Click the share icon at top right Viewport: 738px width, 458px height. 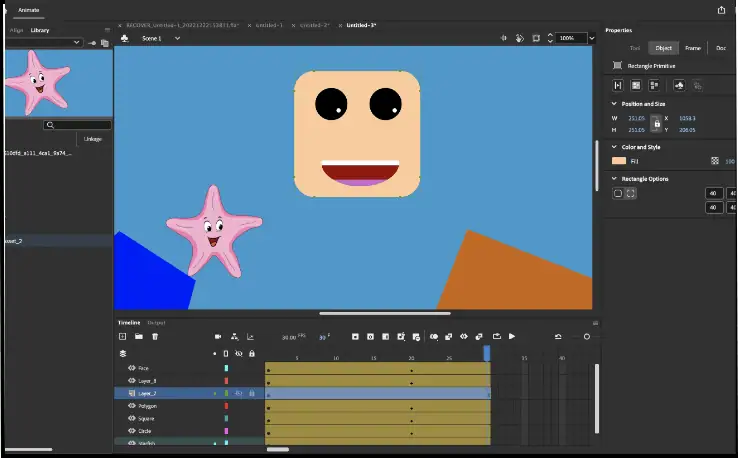coord(722,10)
